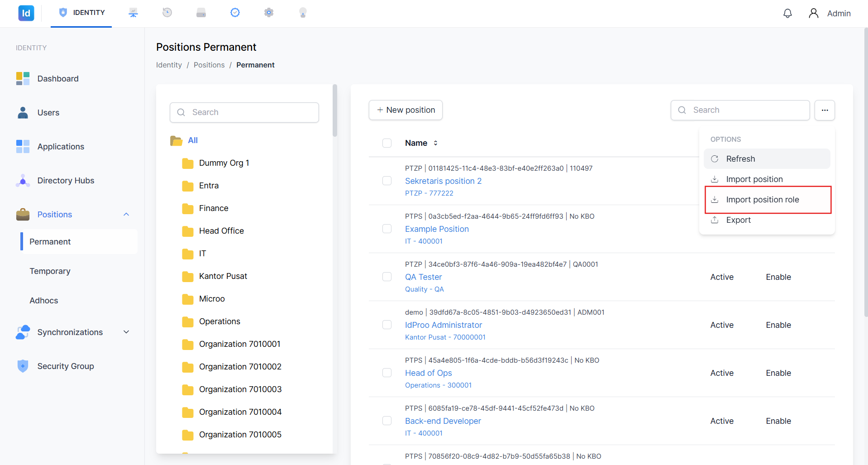868x465 pixels.
Task: Check the Back-end Developer row checkbox
Action: click(x=387, y=421)
